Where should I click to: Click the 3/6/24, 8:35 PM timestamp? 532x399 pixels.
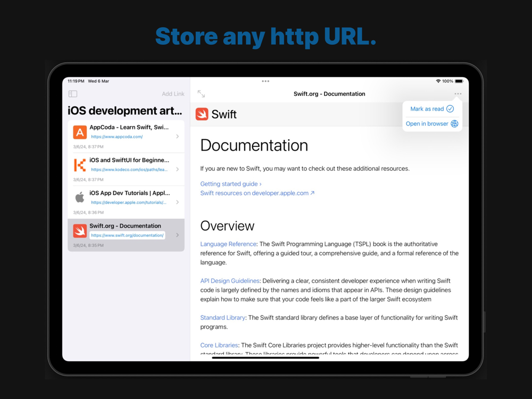point(88,245)
